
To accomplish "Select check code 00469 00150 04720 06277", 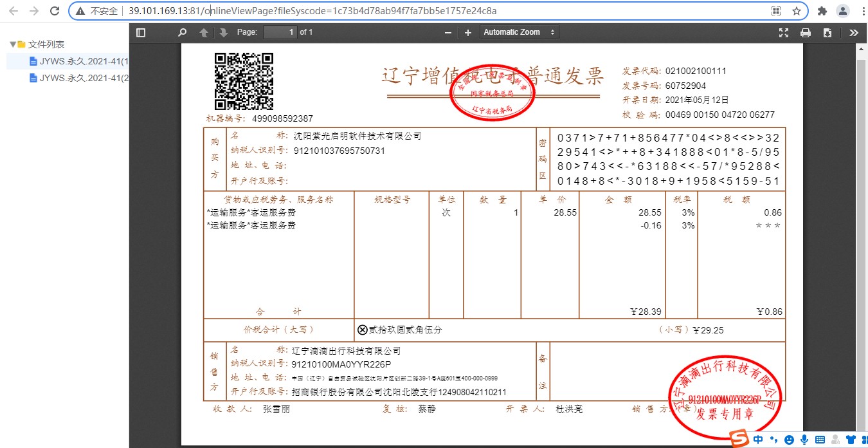I will [x=720, y=115].
